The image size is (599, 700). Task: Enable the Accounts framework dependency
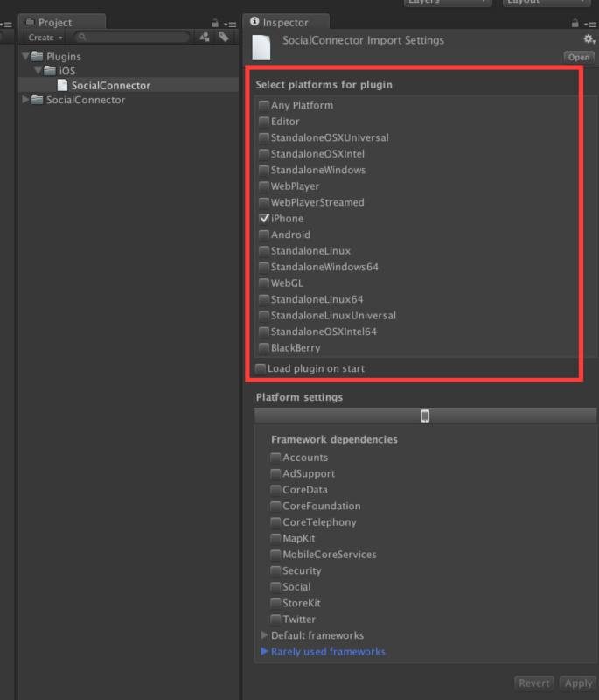(x=275, y=458)
